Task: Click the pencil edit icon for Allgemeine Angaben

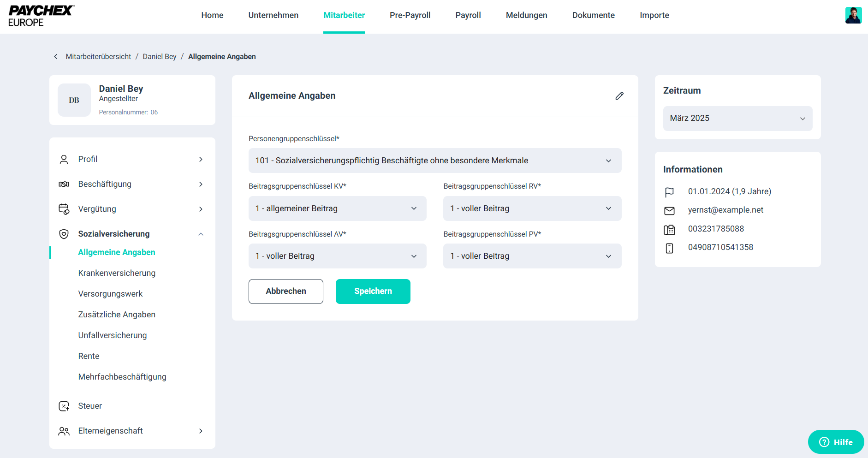Action: coord(619,96)
